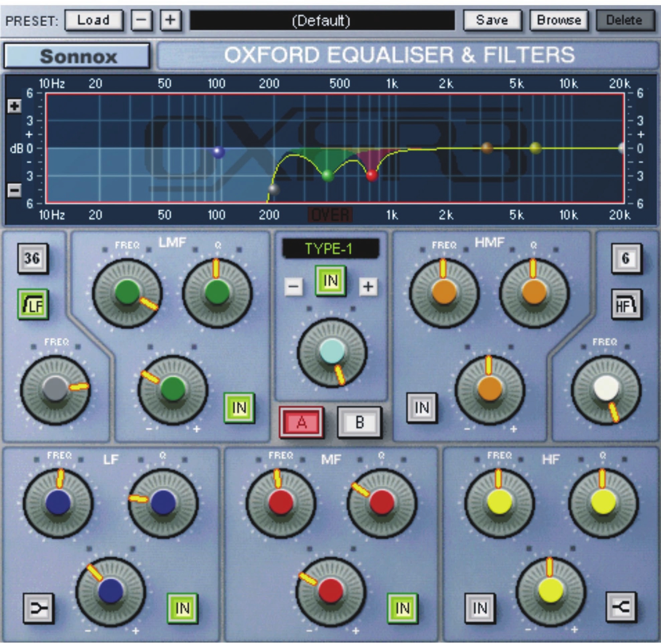Click the blue LF FREQ knob
661x644 pixels.
[58, 504]
